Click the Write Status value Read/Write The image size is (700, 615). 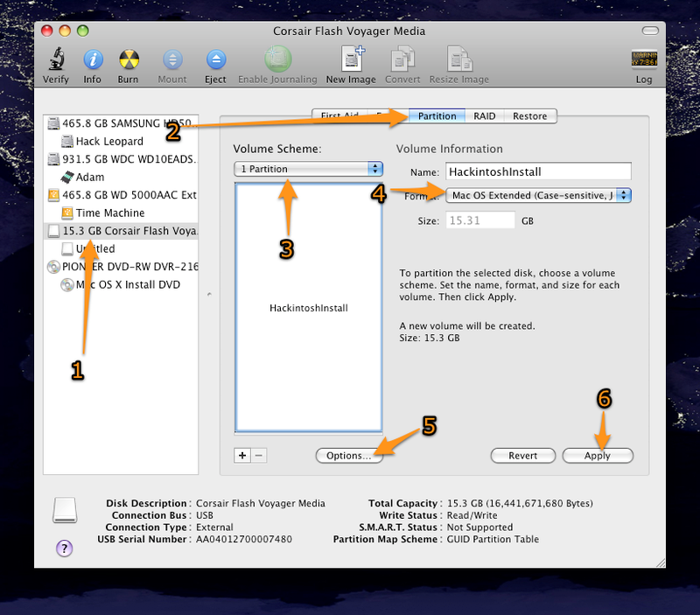coord(472,515)
